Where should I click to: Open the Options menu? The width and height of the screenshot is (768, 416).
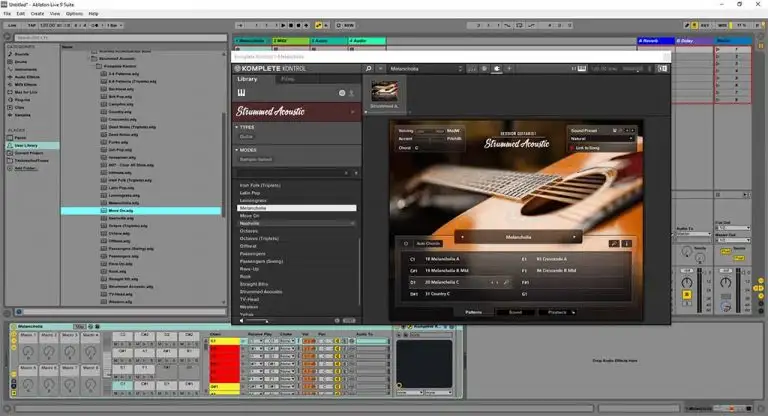[x=74, y=14]
